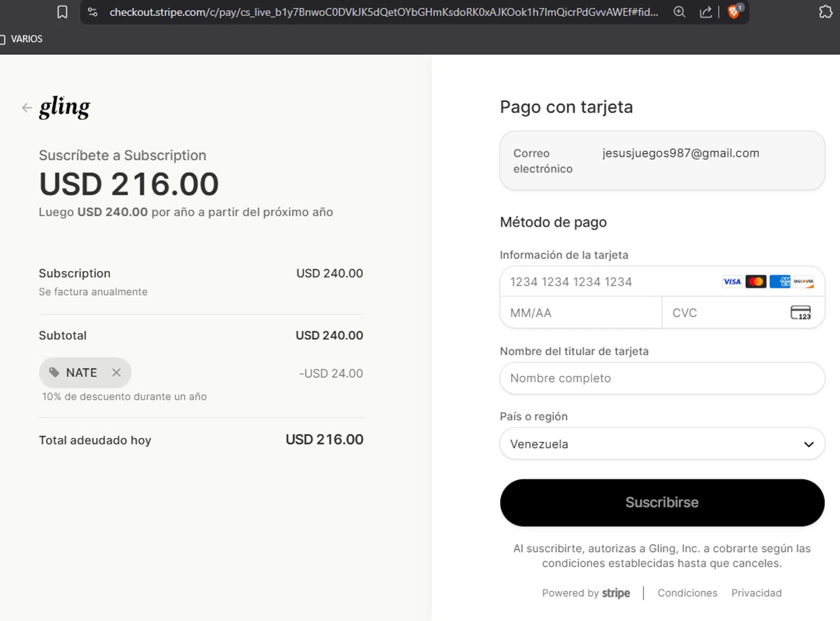Click the Correo electrónico label
Viewport: 840px width, 621px height.
[x=543, y=161]
